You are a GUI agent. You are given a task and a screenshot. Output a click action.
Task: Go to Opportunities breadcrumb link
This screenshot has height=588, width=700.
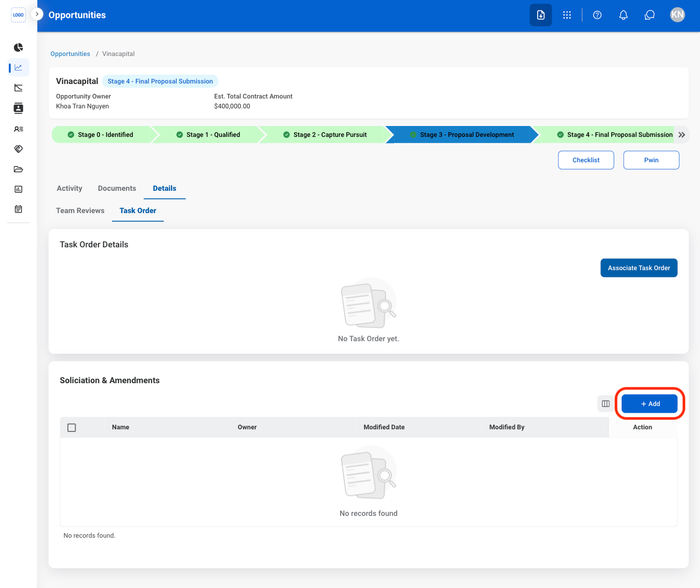(71, 54)
